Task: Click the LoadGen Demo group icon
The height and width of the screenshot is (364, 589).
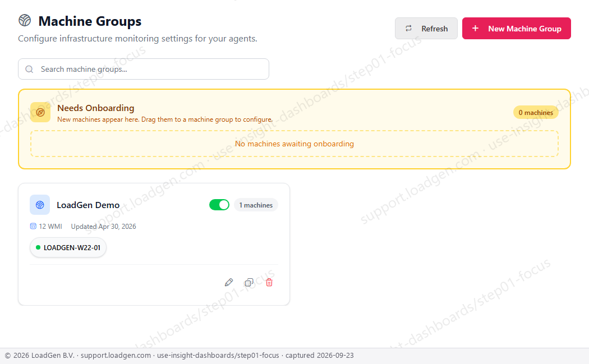Action: (40, 205)
